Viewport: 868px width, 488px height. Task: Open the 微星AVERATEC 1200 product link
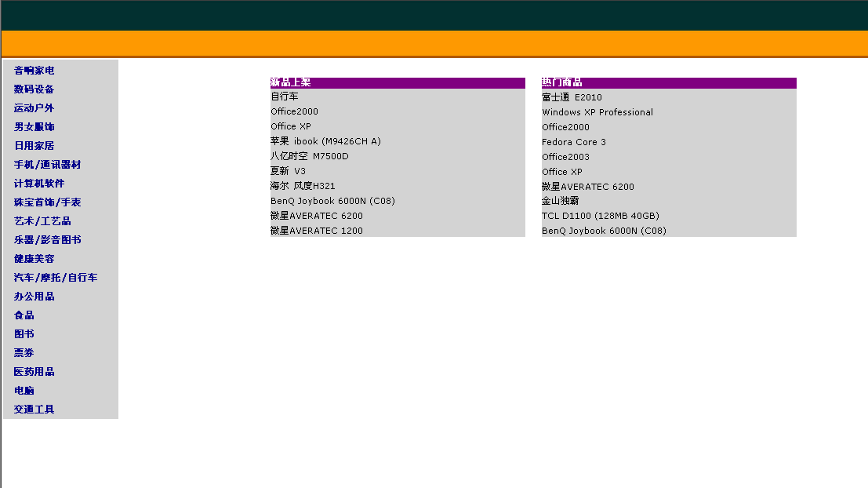click(317, 231)
